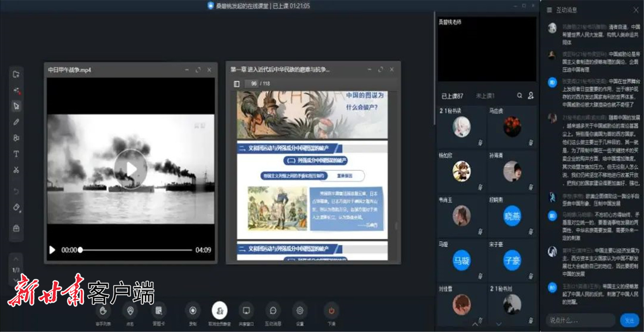Close the 互动消息 chat panel
Screen dimensions: 644x332
pos(636,10)
